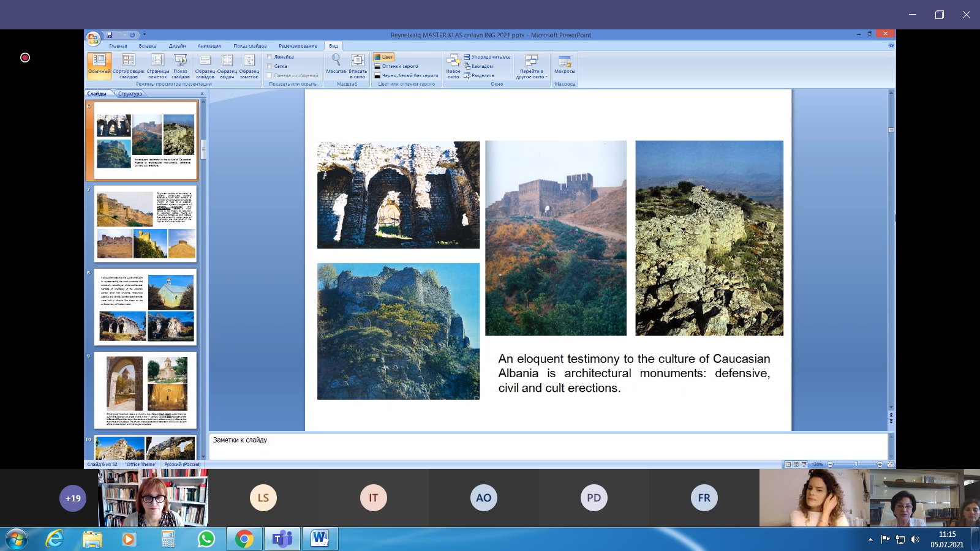Click Slide Show icon in status bar
This screenshot has width=980, height=551.
pos(804,464)
